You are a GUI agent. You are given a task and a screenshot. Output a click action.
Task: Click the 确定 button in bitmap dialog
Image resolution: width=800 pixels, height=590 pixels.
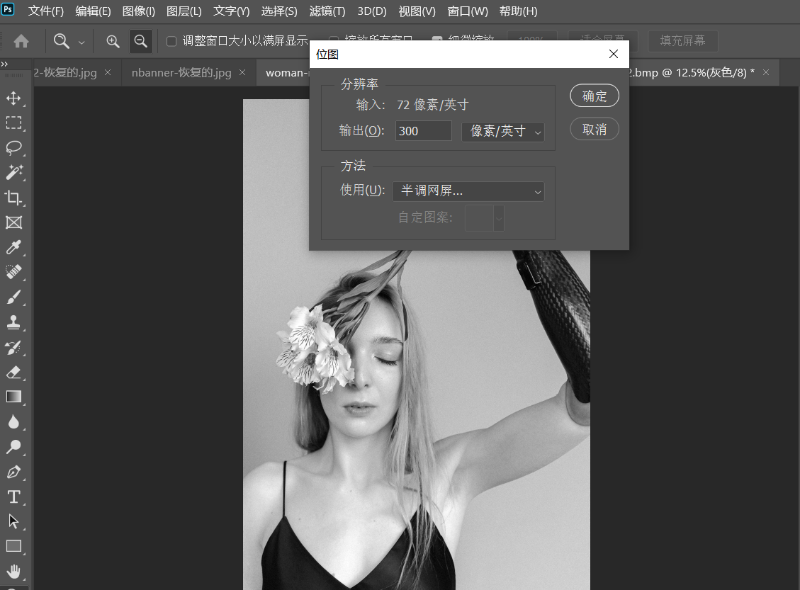[x=594, y=96]
